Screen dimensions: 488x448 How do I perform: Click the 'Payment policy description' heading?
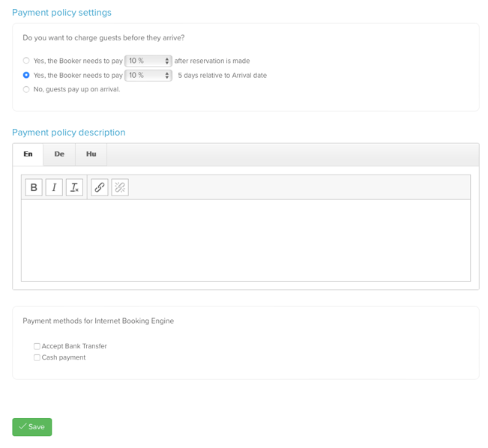pos(69,133)
